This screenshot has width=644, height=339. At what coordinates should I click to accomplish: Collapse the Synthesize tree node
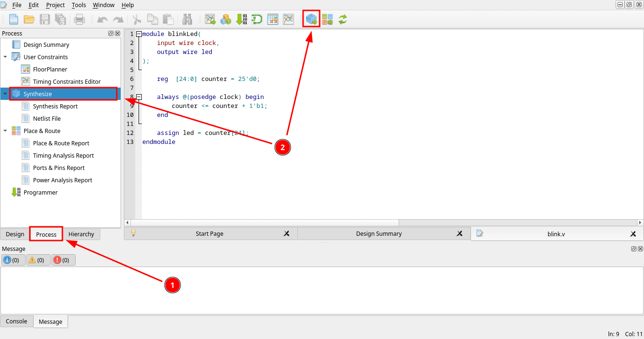pos(5,94)
